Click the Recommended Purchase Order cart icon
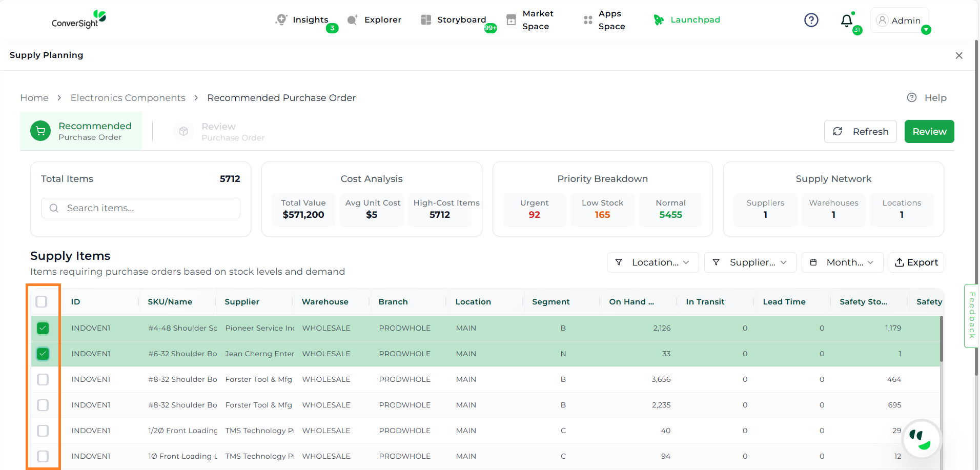This screenshot has height=470, width=980. point(40,131)
